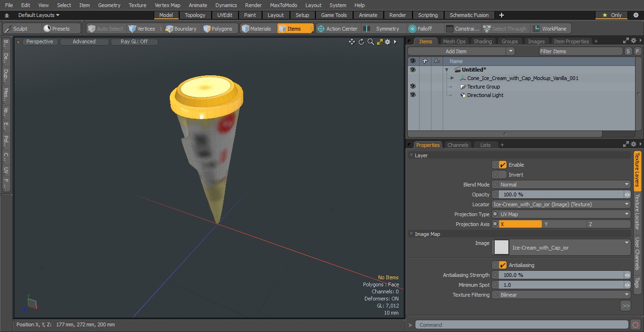Expand the Items panel to fullscreen
The image size is (644, 332).
(x=626, y=41)
